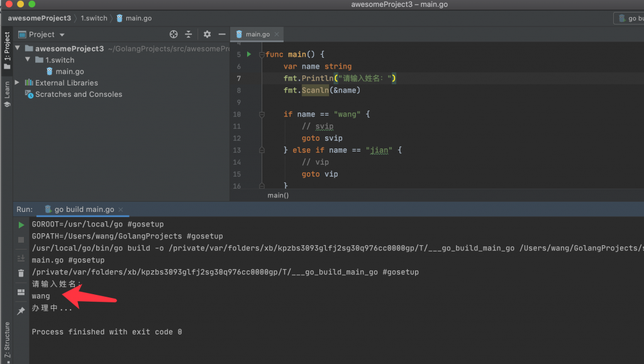
Task: Collapse the 1.switch folder node
Action: [x=28, y=60]
